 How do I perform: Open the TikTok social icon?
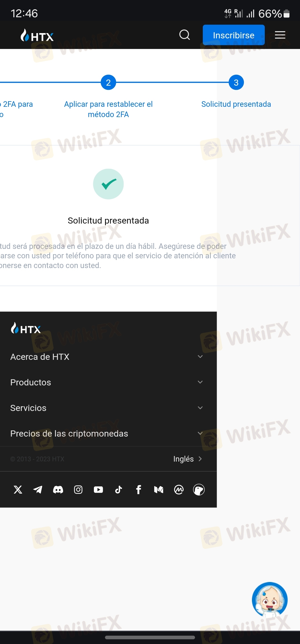point(119,489)
